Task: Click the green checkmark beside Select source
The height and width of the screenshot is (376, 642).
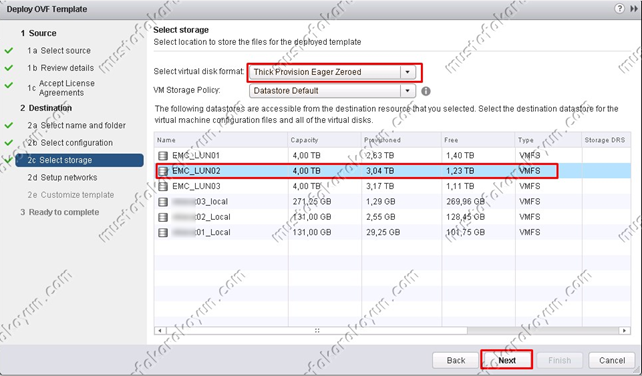Action: 9,51
